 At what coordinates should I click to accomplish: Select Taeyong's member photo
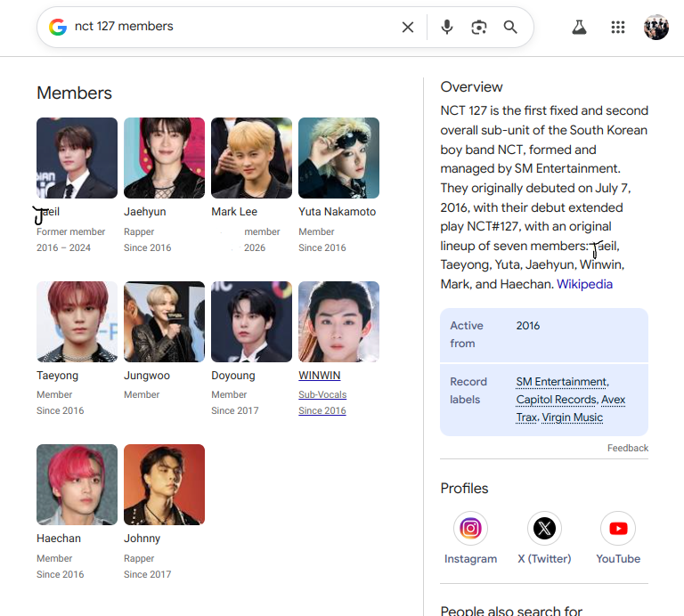(x=77, y=321)
